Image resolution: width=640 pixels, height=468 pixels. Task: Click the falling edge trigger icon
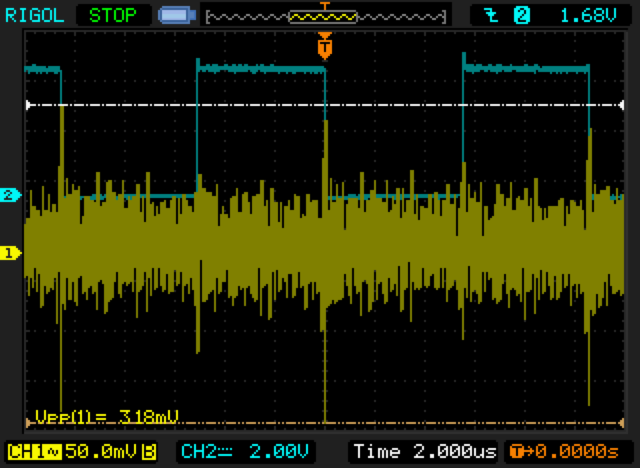[x=492, y=16]
